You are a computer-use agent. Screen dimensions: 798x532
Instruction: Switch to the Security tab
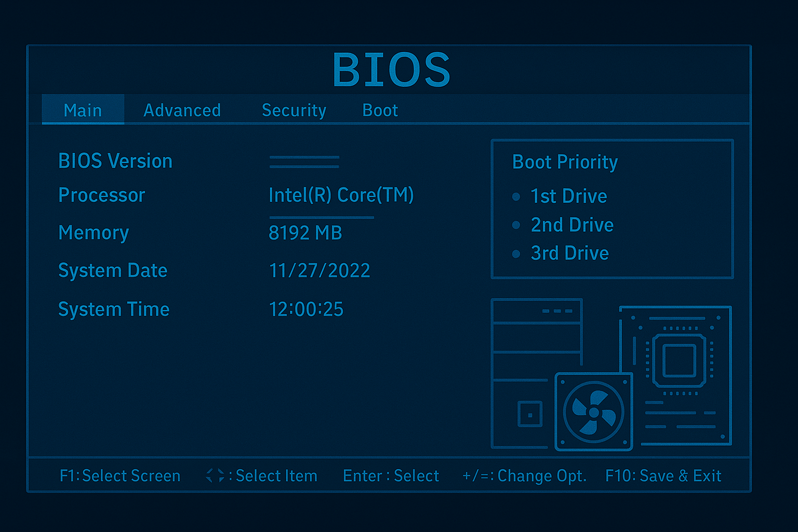pyautogui.click(x=294, y=110)
